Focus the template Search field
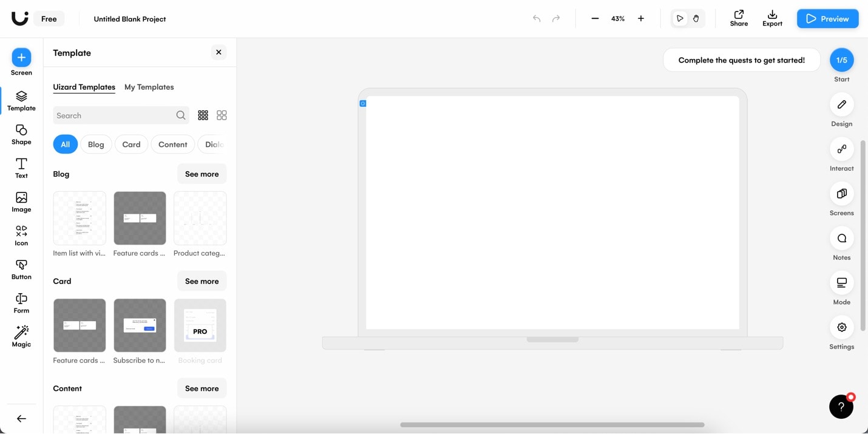The height and width of the screenshot is (434, 868). pos(121,115)
